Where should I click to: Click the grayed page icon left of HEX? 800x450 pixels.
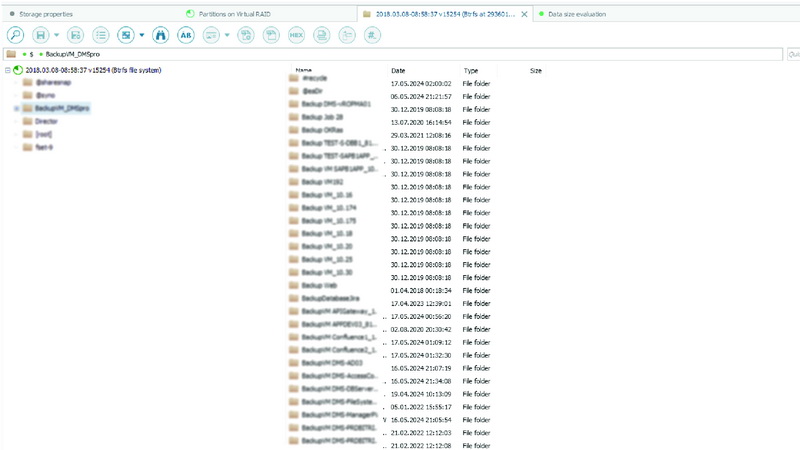[x=271, y=35]
